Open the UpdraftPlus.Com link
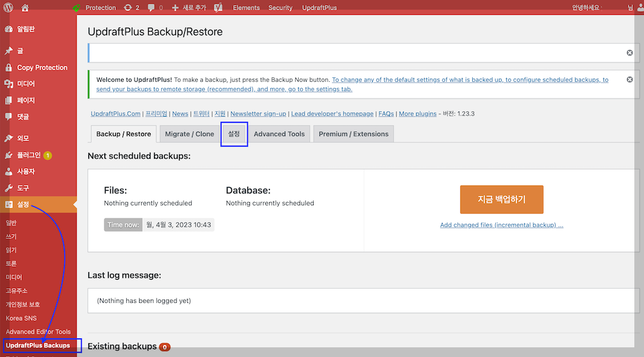The height and width of the screenshot is (357, 644). (115, 114)
